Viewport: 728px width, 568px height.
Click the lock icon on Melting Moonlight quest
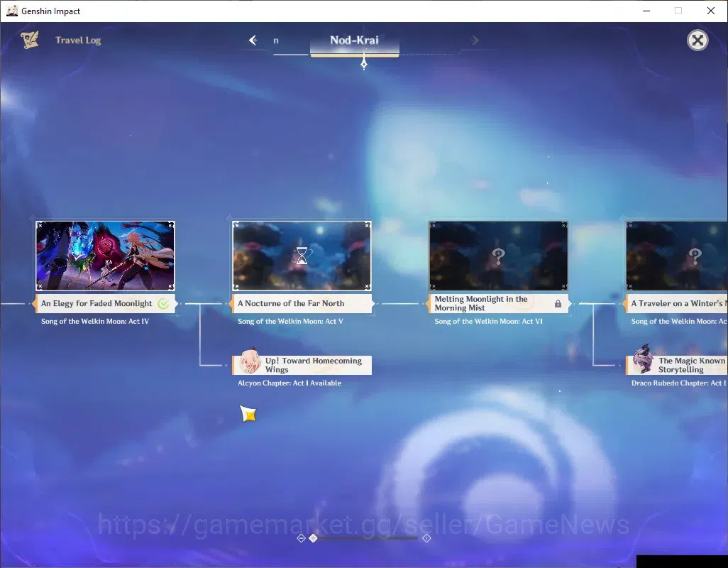pyautogui.click(x=558, y=304)
